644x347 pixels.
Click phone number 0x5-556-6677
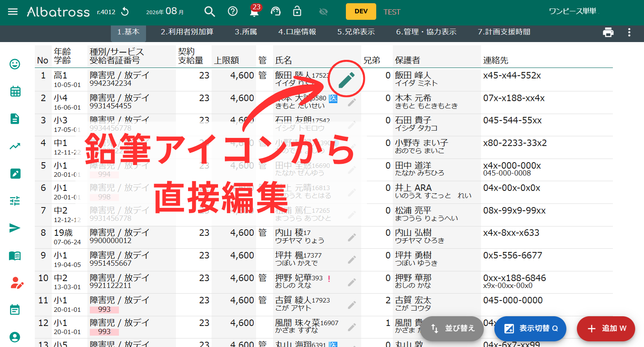pos(513,255)
